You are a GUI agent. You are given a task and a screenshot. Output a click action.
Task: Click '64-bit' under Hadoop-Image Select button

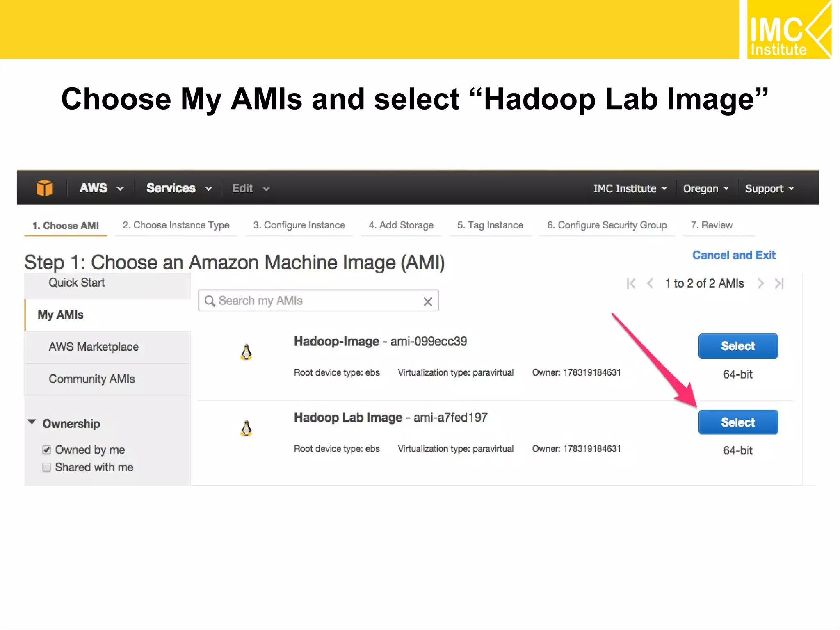point(737,374)
